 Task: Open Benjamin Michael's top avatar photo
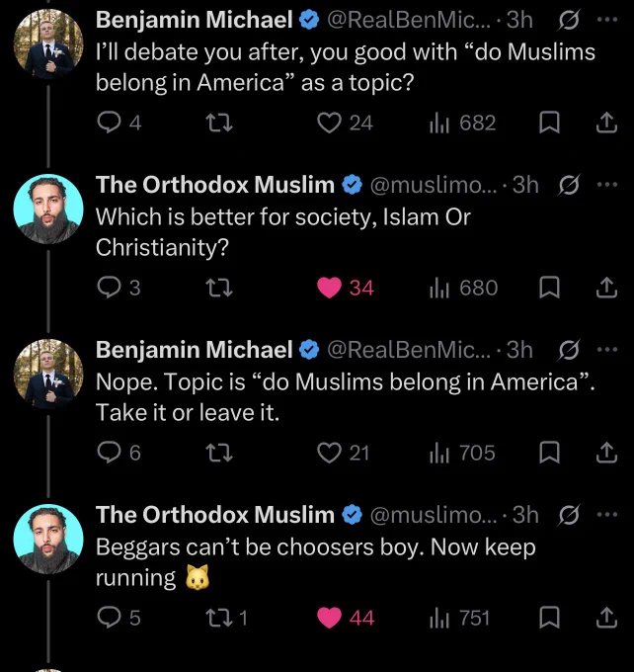[48, 43]
